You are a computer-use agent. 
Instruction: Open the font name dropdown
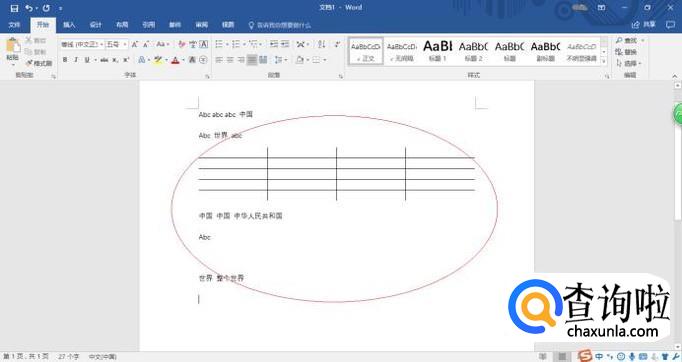click(x=82, y=44)
